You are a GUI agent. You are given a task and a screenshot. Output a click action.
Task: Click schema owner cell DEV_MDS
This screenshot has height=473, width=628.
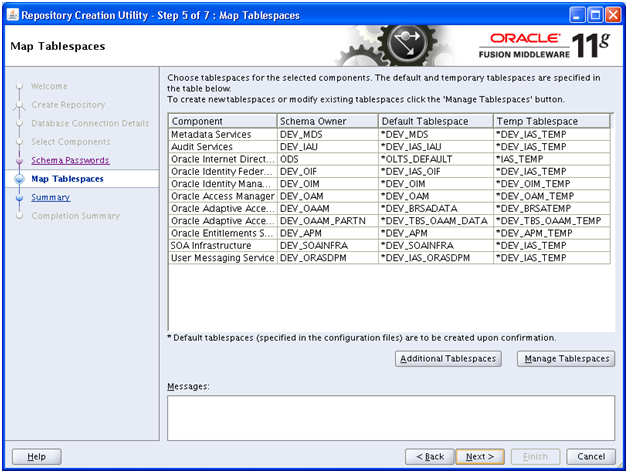pyautogui.click(x=328, y=135)
